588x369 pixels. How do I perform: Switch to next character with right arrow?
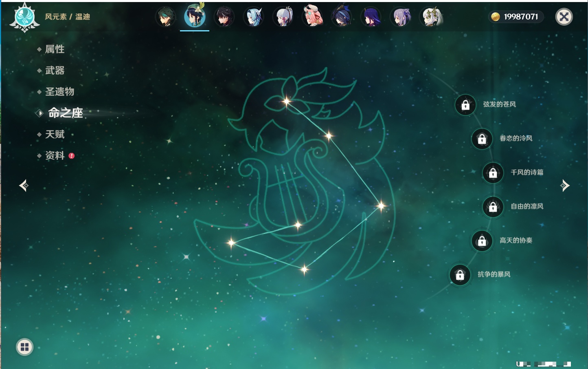[x=565, y=186]
